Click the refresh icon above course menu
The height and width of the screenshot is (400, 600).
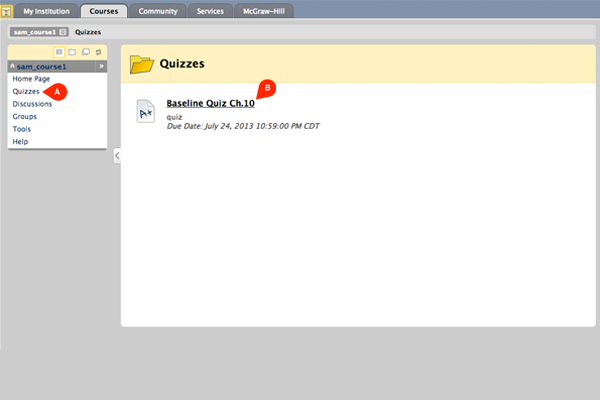(x=98, y=51)
